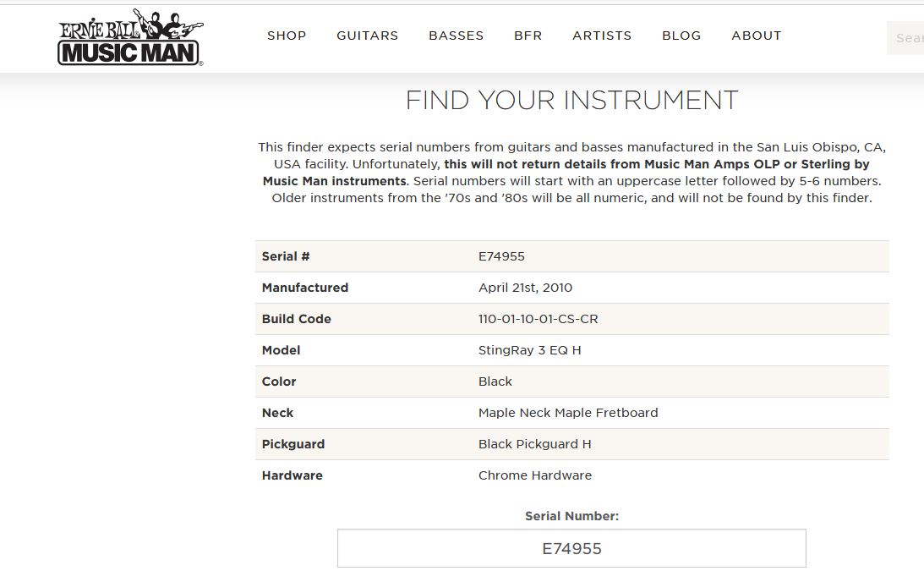Click the Manufactured row label
The width and height of the screenshot is (924, 571).
[305, 288]
